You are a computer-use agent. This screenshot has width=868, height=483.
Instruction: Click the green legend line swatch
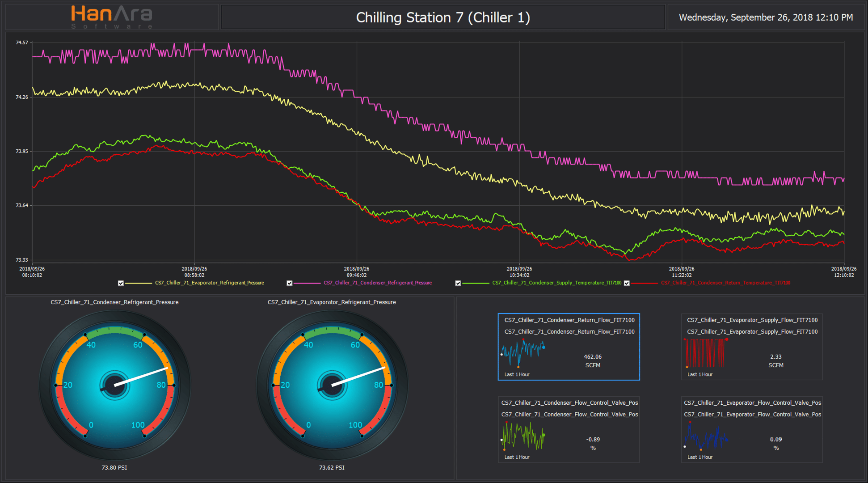click(x=476, y=283)
